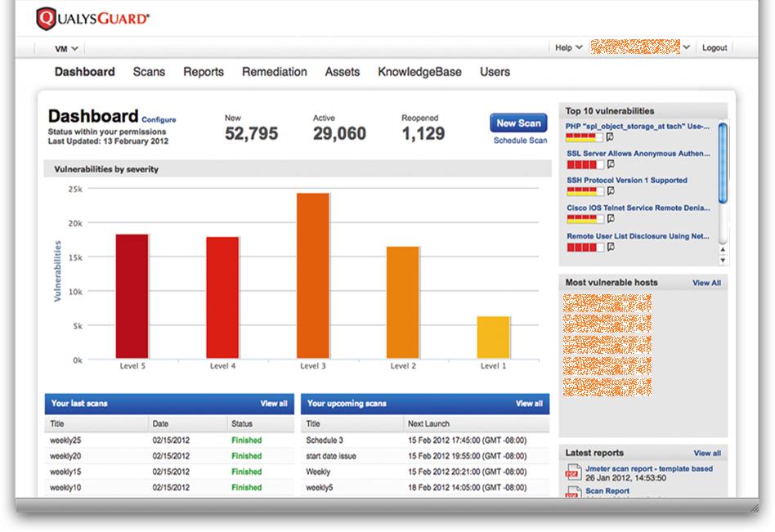
Task: Click the Configure link next to Dashboard
Action: [x=159, y=119]
